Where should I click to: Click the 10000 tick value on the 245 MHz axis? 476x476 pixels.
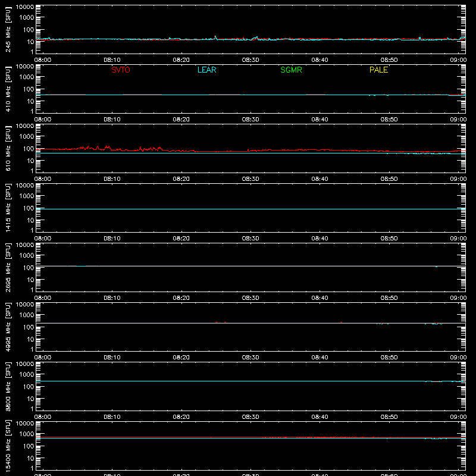pyautogui.click(x=25, y=7)
